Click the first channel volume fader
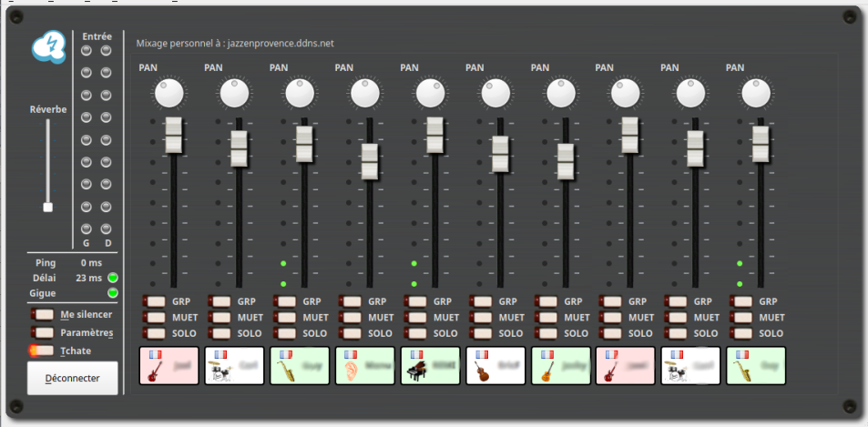This screenshot has width=868, height=427. click(x=173, y=135)
